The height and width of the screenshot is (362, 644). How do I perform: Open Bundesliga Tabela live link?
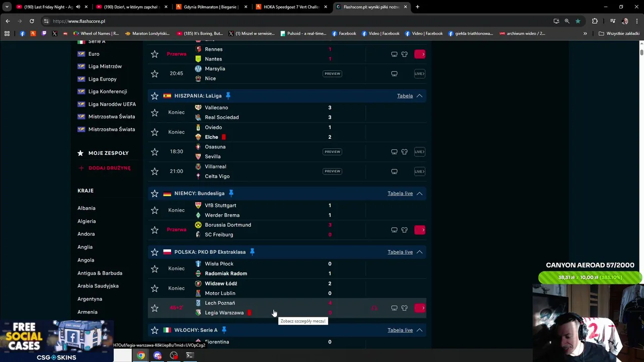click(400, 193)
